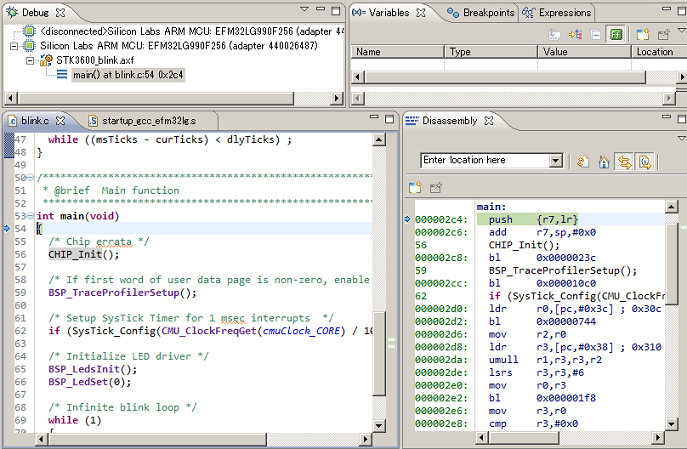Screen dimensions: 687x449
Task: Close the Debug view tab
Action: coord(60,13)
